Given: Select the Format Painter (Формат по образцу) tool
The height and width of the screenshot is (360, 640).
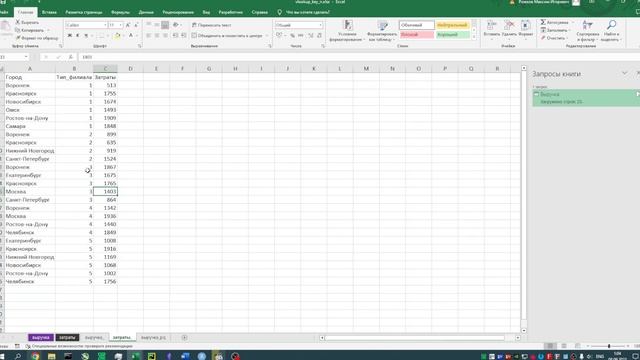Looking at the screenshot, I should tap(37, 38).
